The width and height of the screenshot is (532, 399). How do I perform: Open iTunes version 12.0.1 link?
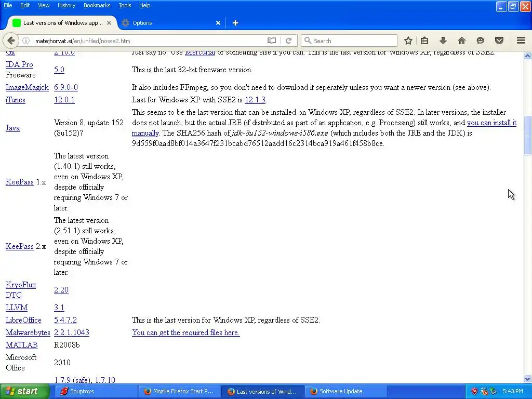point(64,100)
